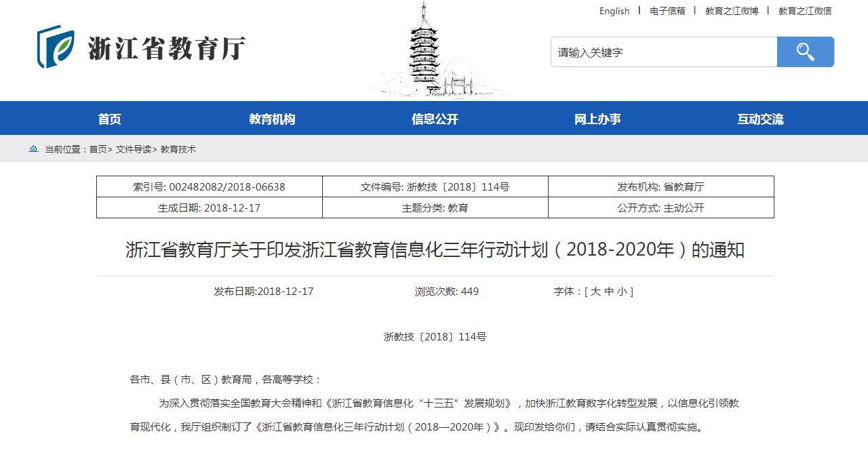Viewport: 868px width, 457px height.
Task: Click the paragraph starting 为深入贯彻落实全国教育大会精神
Action: pyautogui.click(x=435, y=415)
